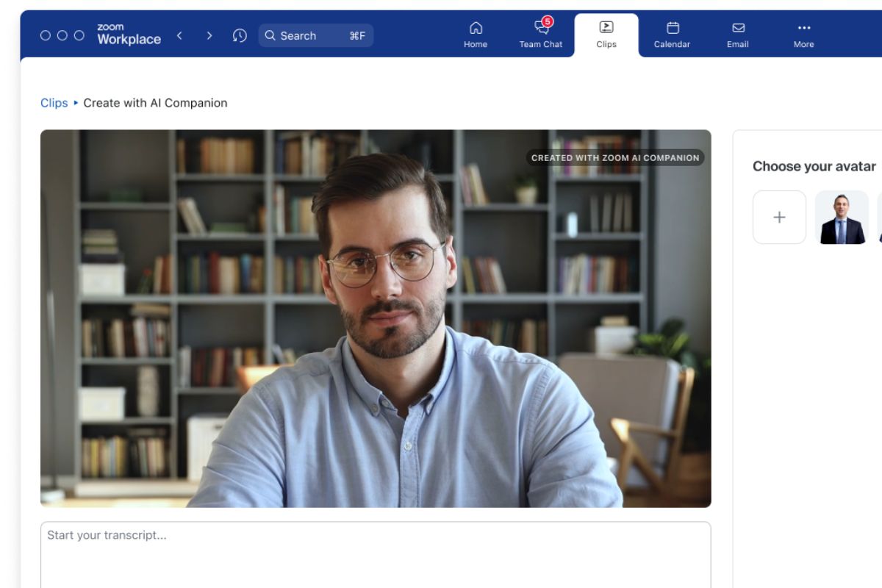Select the suited man avatar thumbnail

[842, 217]
